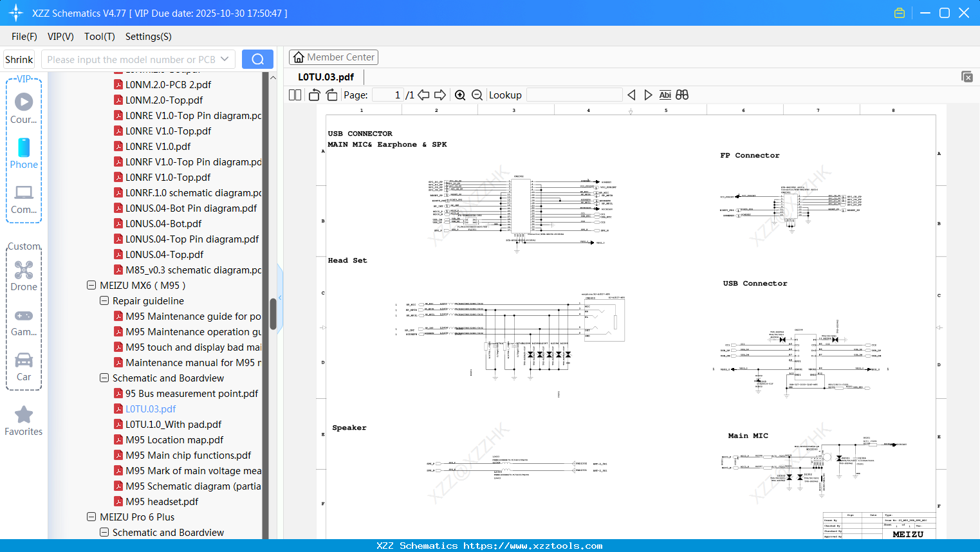Click the Shrink button
Image resolution: width=980 pixels, height=552 pixels.
coord(19,59)
